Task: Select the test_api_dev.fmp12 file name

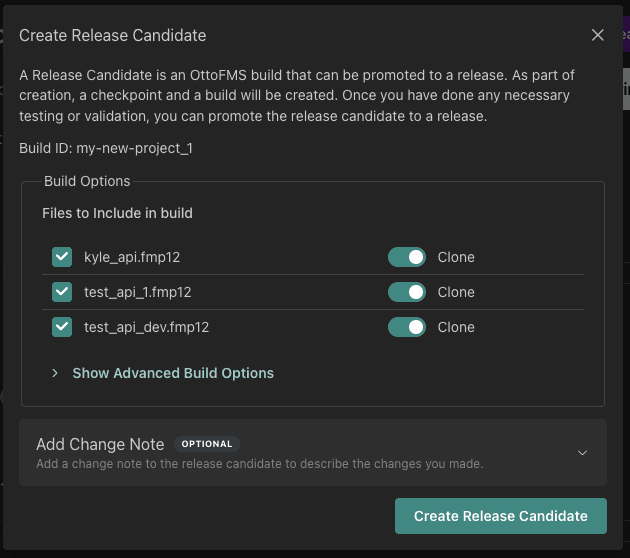Action: pyautogui.click(x=146, y=327)
